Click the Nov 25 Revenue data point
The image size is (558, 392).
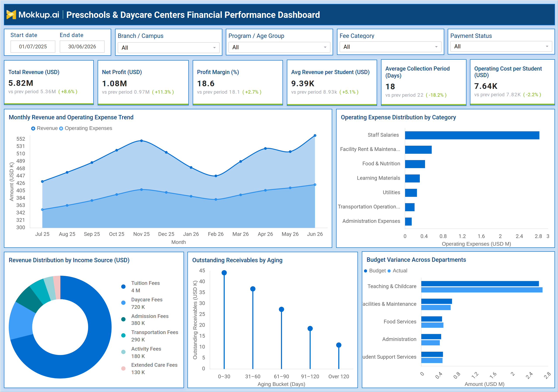pyautogui.click(x=141, y=141)
